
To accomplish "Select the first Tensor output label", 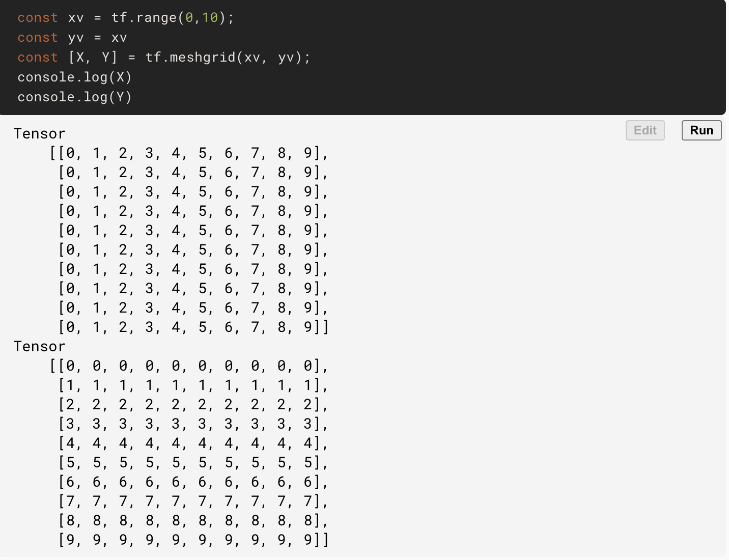I will (39, 133).
